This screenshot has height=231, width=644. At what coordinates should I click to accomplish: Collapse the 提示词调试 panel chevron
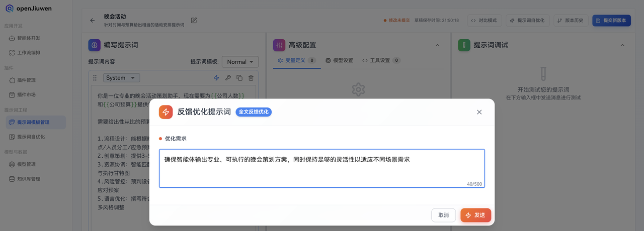pyautogui.click(x=622, y=45)
